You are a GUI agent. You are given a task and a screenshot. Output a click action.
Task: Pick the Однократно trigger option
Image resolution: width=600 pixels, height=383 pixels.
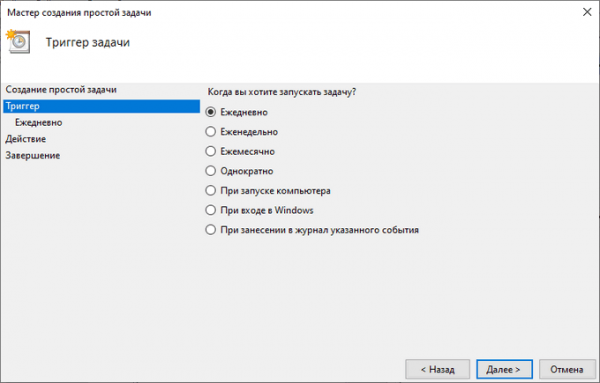(x=210, y=171)
